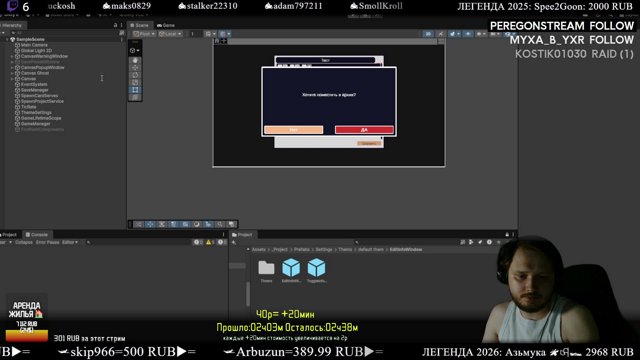Click the magnifier icon in scene bottom overlay
This screenshot has width=640, height=360.
click(220, 224)
